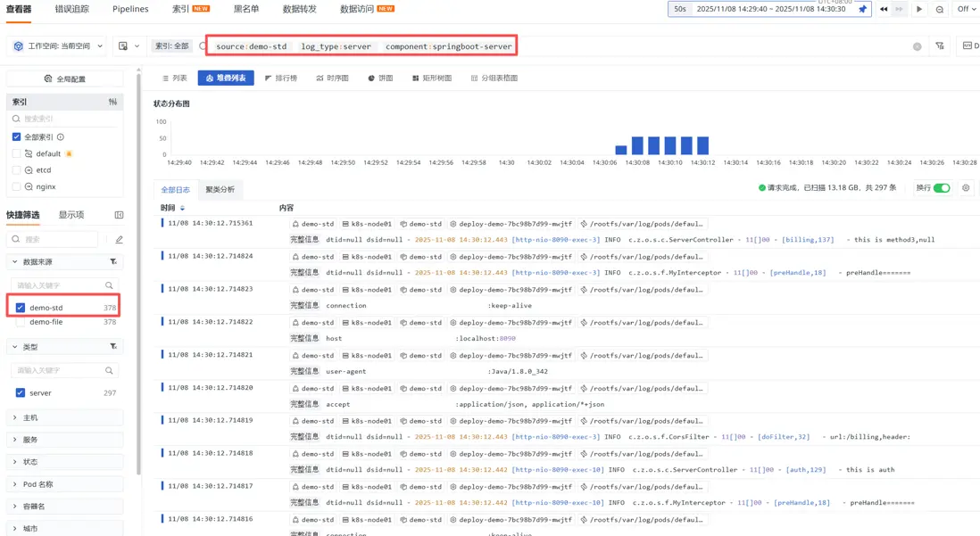
Task: Click the workspace cube icon
Action: 18,46
